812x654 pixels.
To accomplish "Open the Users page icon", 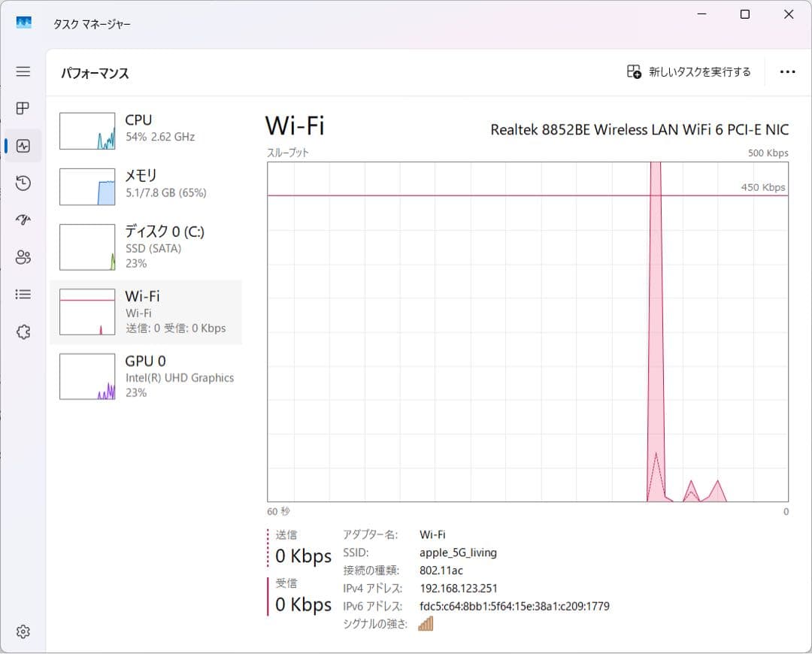I will tap(23, 257).
